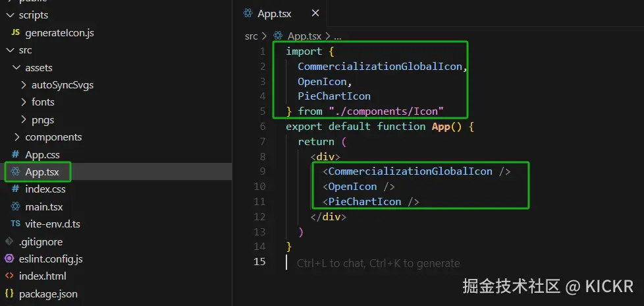Click the hash icon beside index.css
The width and height of the screenshot is (644, 306).
pyautogui.click(x=16, y=189)
